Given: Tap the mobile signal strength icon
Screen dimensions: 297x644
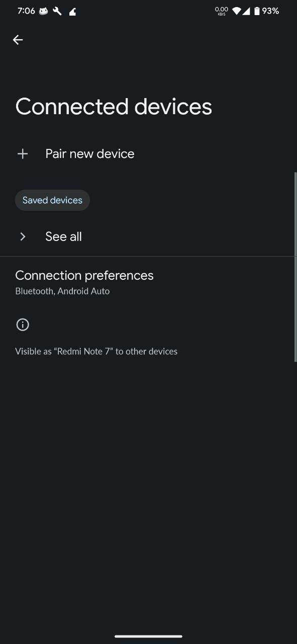Looking at the screenshot, I should 246,11.
